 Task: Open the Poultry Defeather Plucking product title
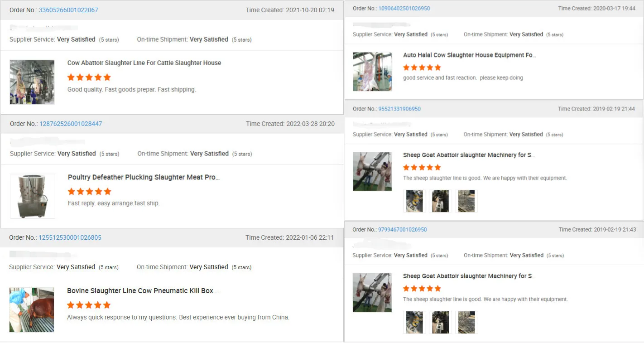143,177
